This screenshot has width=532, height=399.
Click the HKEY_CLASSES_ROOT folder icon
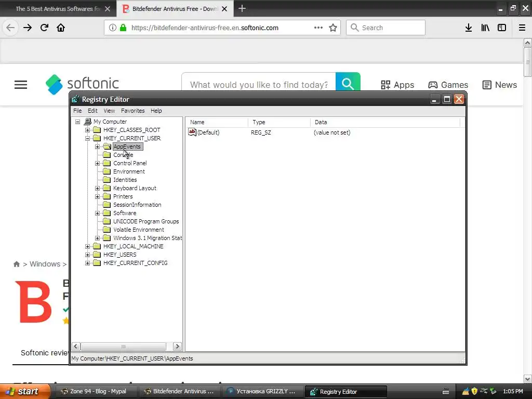(x=97, y=130)
